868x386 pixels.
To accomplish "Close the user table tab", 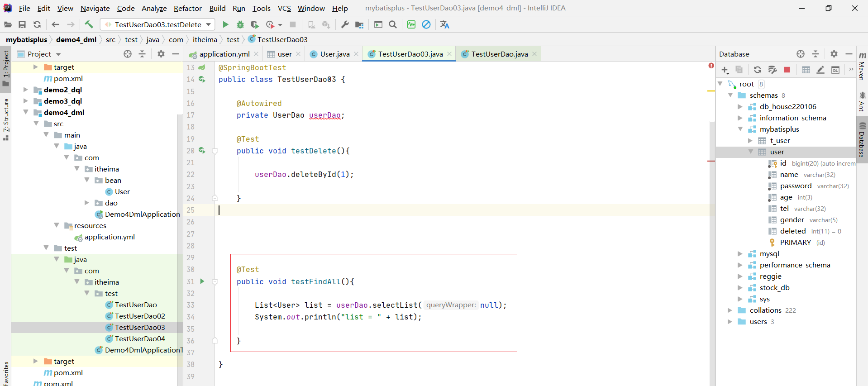I will click(x=298, y=54).
